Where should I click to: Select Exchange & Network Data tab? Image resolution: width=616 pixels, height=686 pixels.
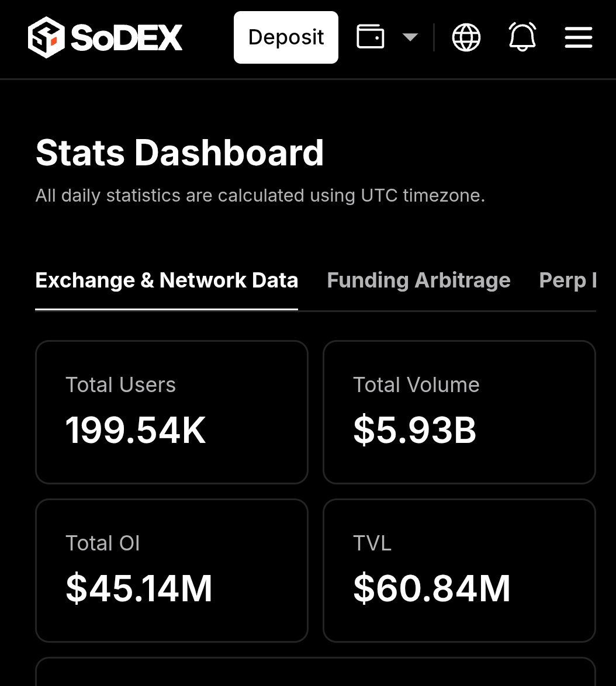pos(166,280)
